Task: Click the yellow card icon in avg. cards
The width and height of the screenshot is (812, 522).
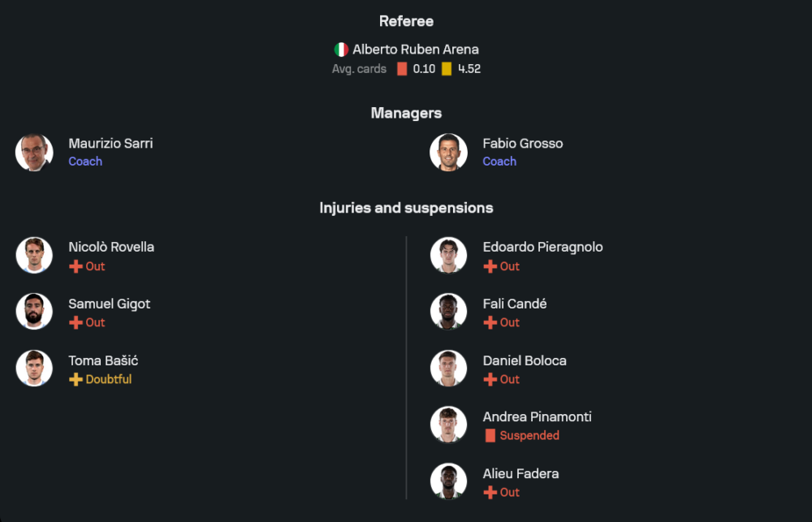Action: (x=447, y=69)
